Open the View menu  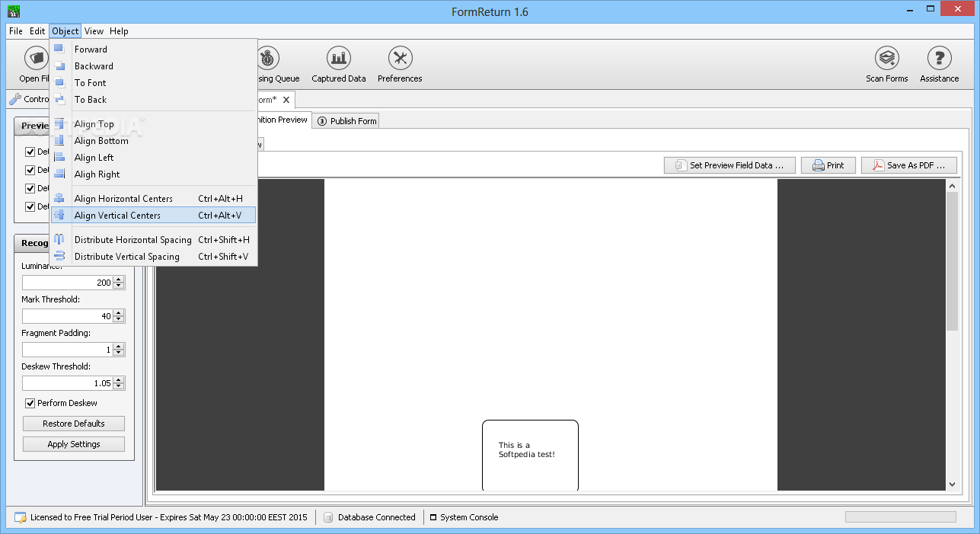pyautogui.click(x=94, y=31)
